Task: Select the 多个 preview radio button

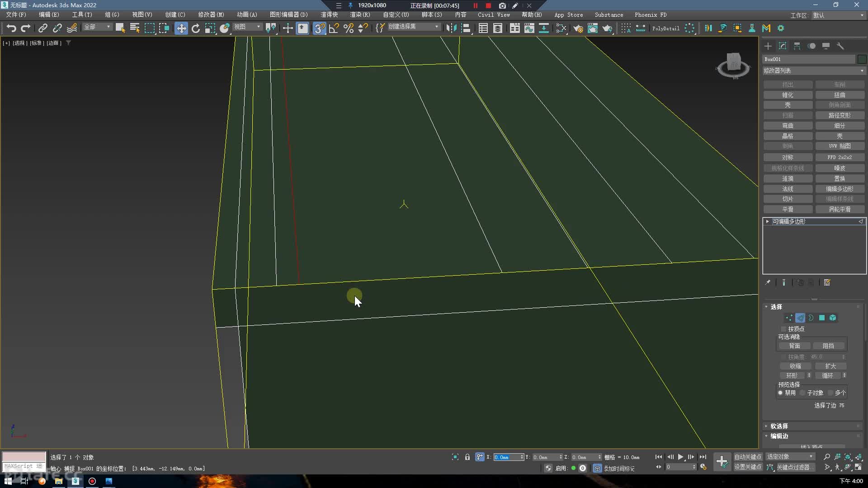Action: click(830, 393)
